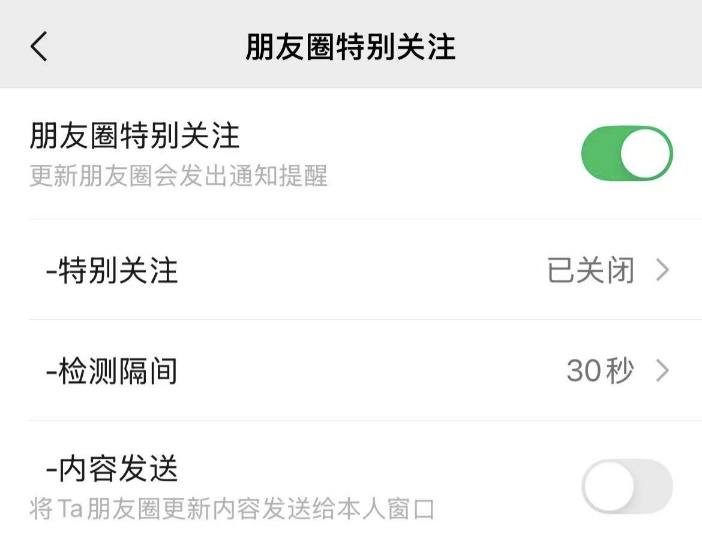
Task: Tap the -内容发送 label text
Action: pos(112,468)
